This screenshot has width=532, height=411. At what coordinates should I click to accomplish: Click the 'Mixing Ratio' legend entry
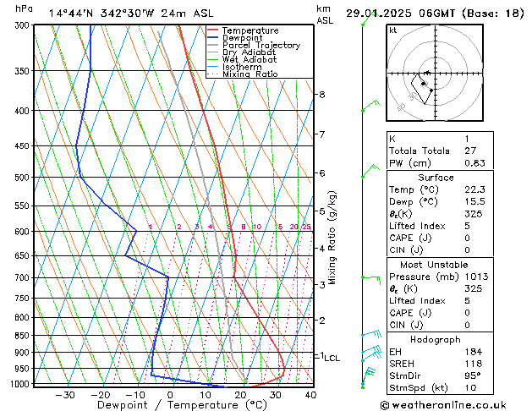pyautogui.click(x=250, y=74)
